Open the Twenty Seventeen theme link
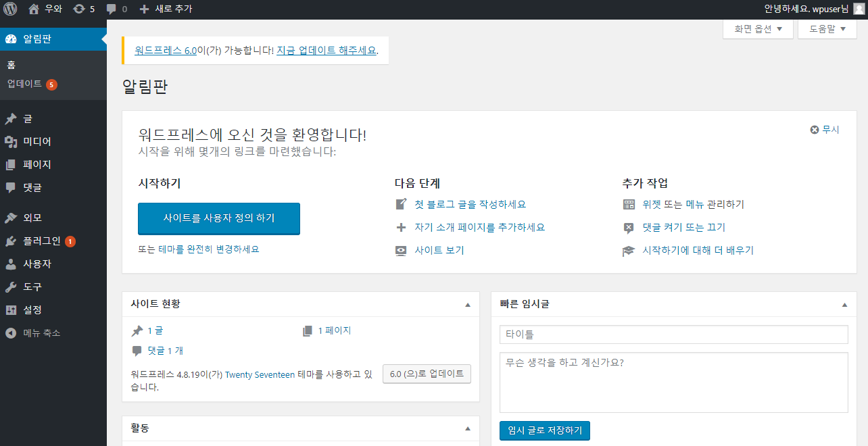The width and height of the screenshot is (868, 446). point(260,374)
